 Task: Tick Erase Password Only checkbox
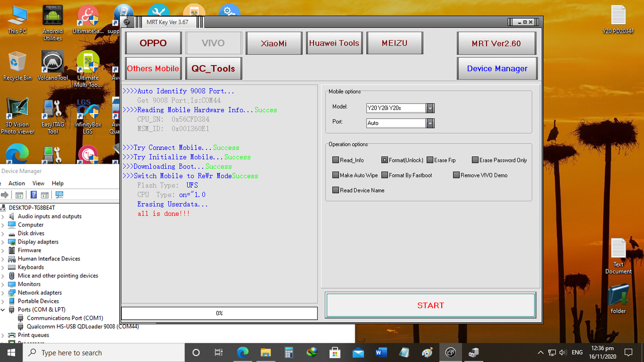(475, 160)
